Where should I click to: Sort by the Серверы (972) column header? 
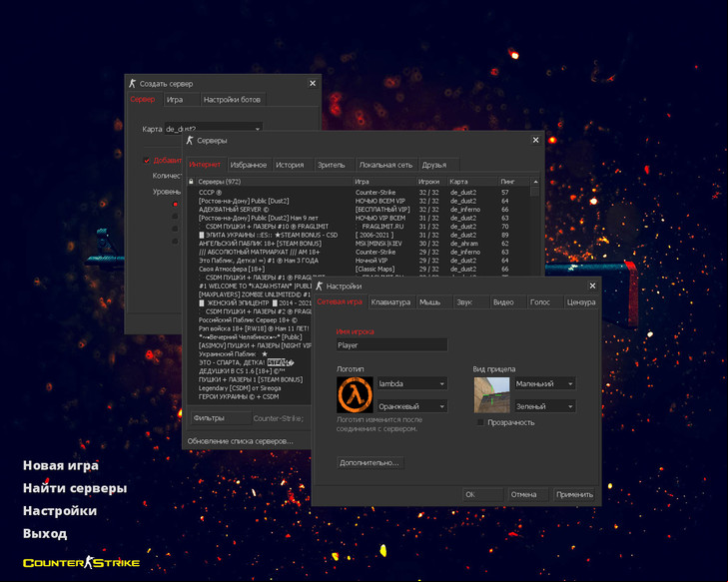274,182
